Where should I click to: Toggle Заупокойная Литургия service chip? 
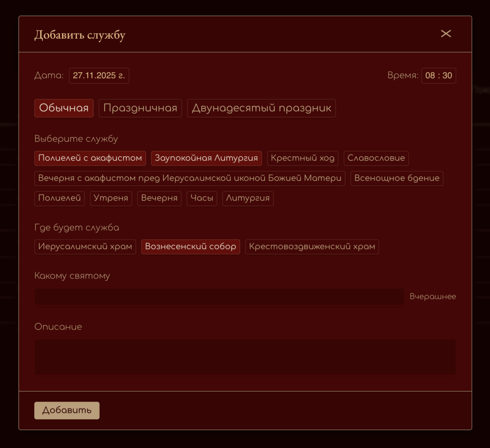tap(206, 158)
